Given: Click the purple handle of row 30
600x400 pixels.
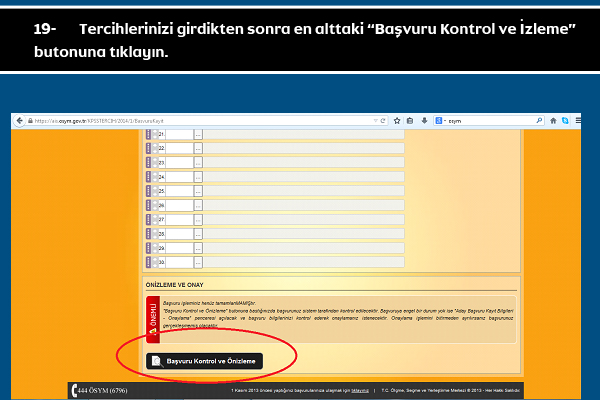Looking at the screenshot, I should pos(149,262).
